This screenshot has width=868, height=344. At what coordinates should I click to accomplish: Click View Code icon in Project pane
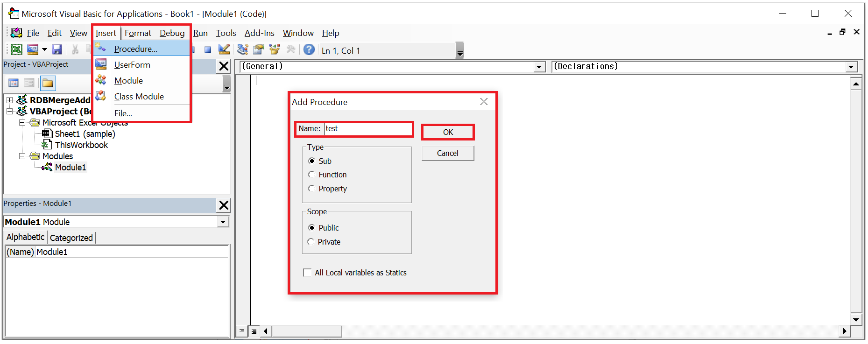coord(14,84)
